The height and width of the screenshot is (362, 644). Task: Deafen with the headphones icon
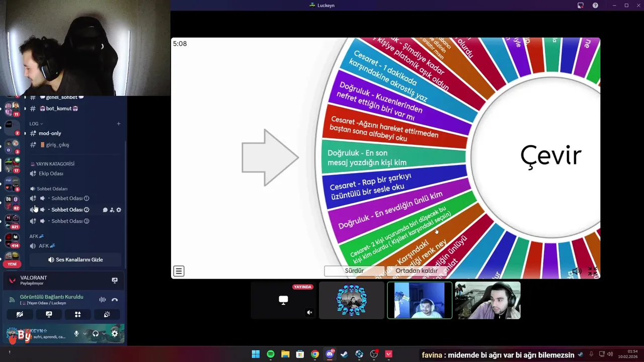(96, 333)
